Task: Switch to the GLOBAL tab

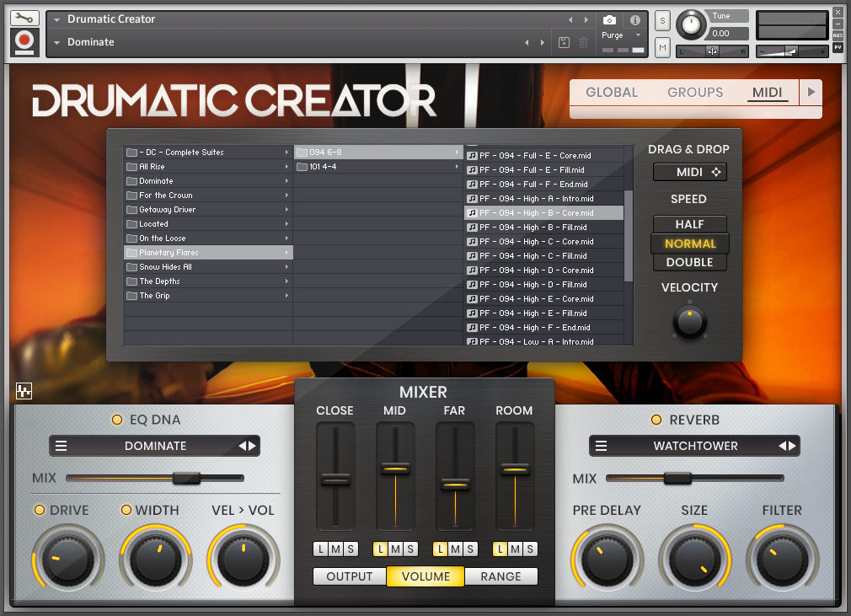Action: (613, 93)
